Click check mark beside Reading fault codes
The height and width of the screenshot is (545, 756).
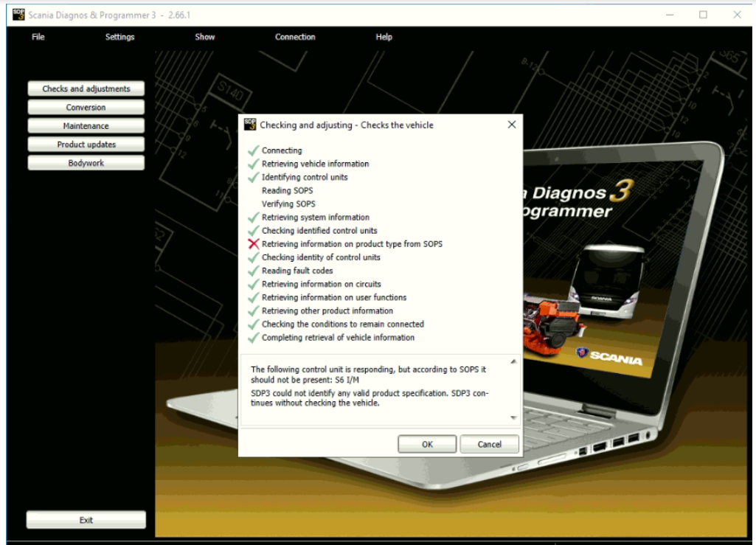click(254, 271)
